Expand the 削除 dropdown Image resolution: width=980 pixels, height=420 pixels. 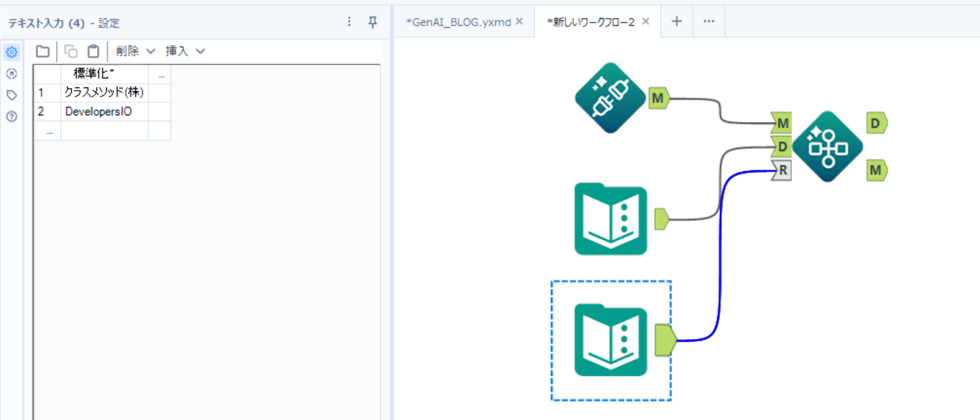pyautogui.click(x=135, y=51)
